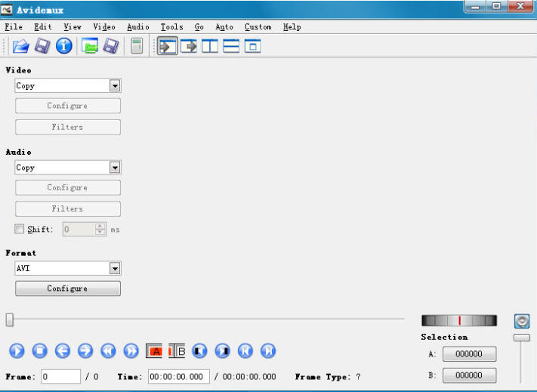Click the timeline seek slider handle

(x=10, y=319)
